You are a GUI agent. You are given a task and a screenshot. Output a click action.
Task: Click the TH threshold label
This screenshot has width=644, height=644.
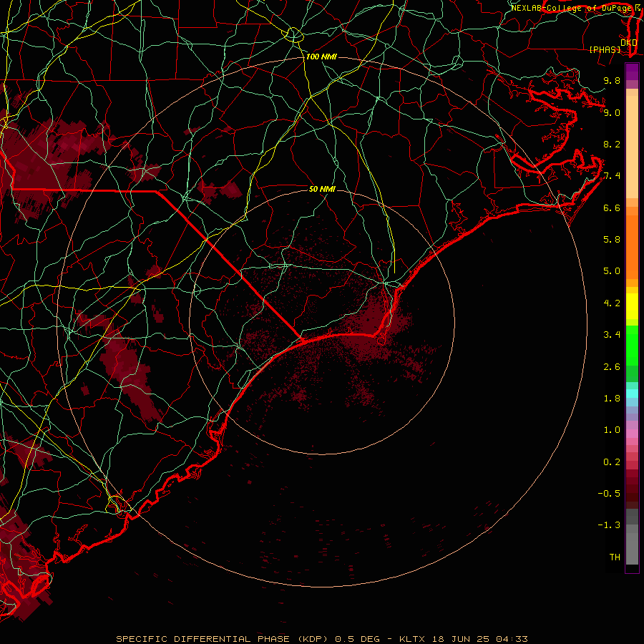[615, 557]
